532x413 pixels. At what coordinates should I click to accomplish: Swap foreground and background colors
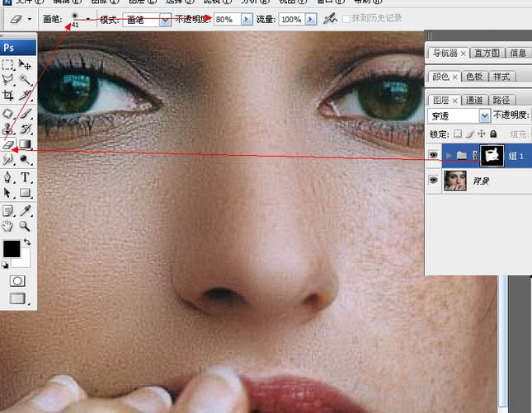tap(26, 242)
